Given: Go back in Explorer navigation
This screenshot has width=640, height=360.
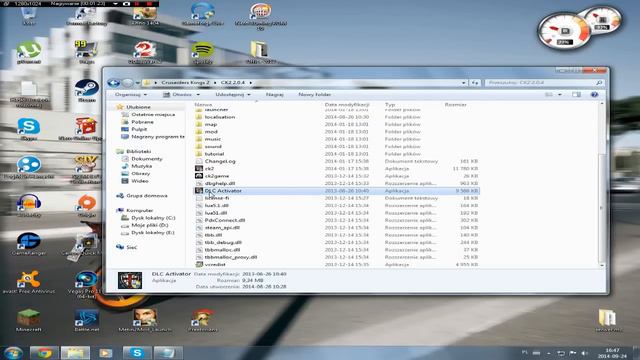Looking at the screenshot, I should point(113,83).
